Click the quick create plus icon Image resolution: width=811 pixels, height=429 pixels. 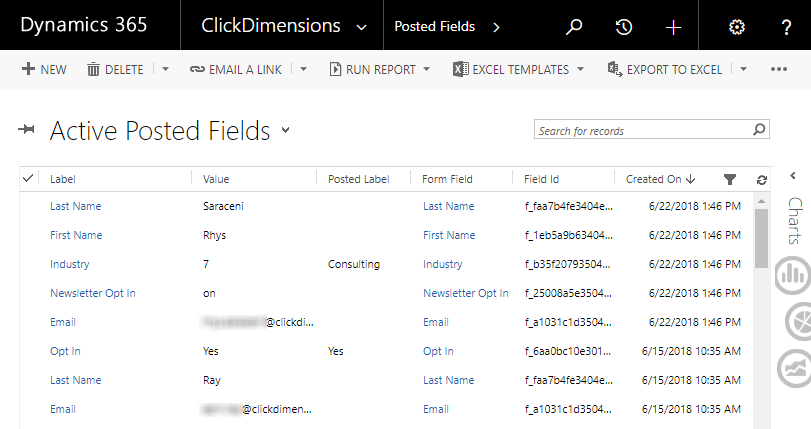673,27
